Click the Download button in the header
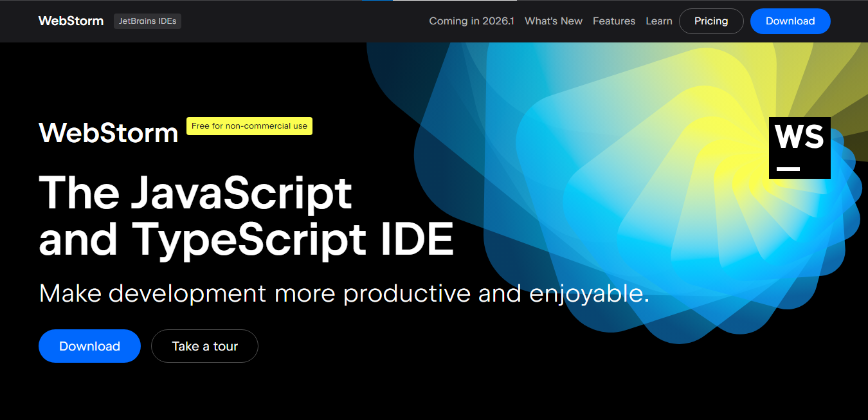The height and width of the screenshot is (420, 868). (790, 21)
